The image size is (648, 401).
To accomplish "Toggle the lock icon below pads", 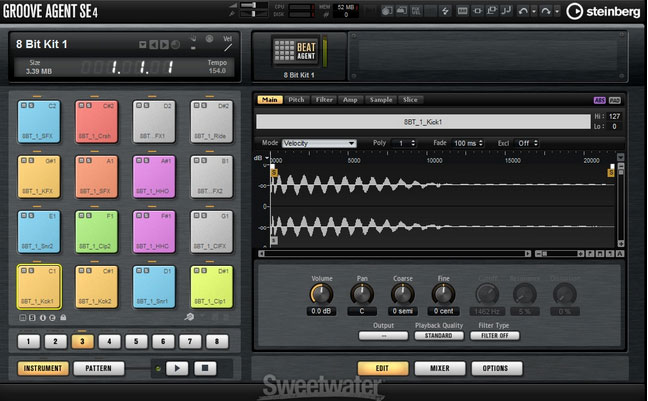I will [63, 317].
